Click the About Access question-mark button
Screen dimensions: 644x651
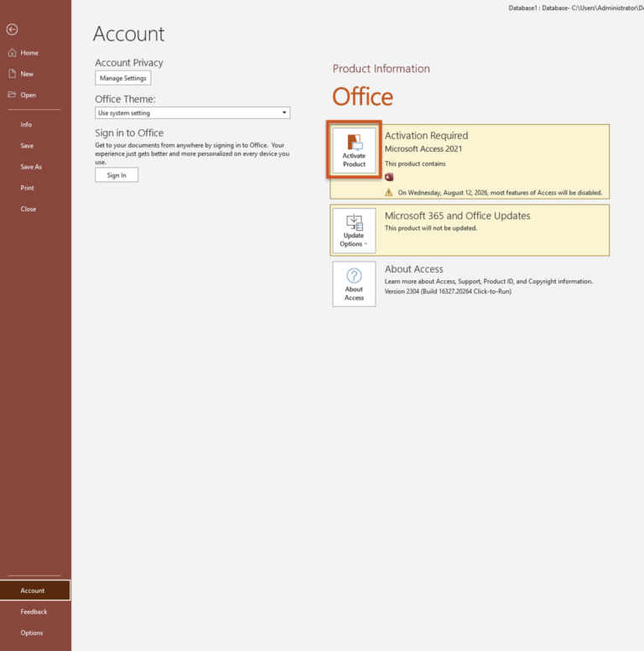pos(354,284)
